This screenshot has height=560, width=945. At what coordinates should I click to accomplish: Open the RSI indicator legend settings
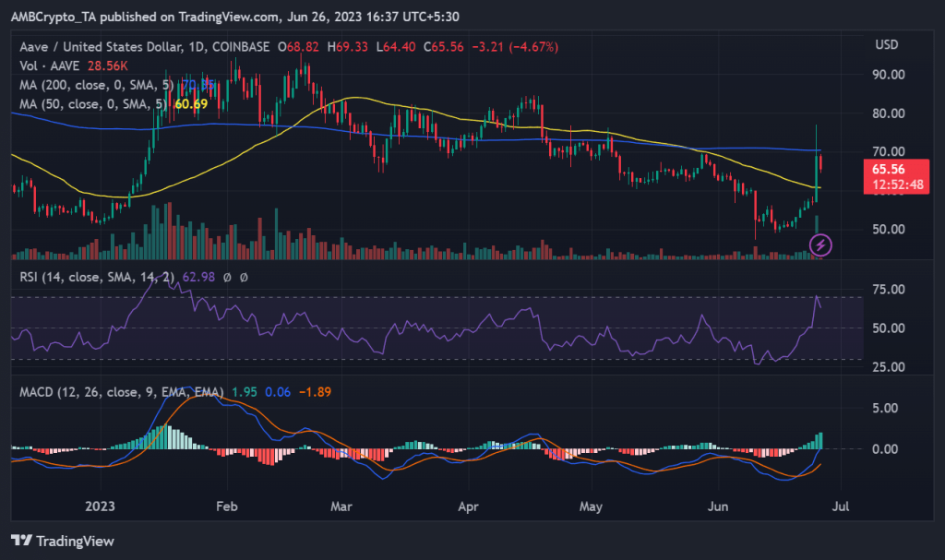pos(91,276)
